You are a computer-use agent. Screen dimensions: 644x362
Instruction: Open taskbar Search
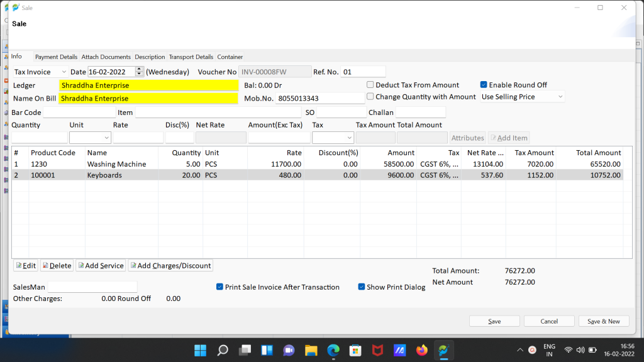pos(223,350)
